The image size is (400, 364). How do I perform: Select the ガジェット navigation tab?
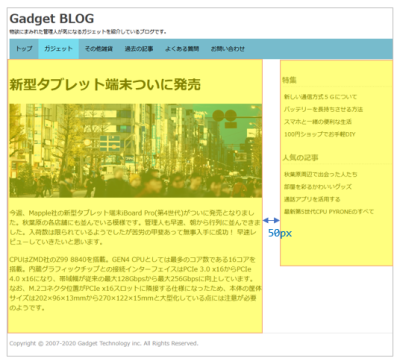58,49
